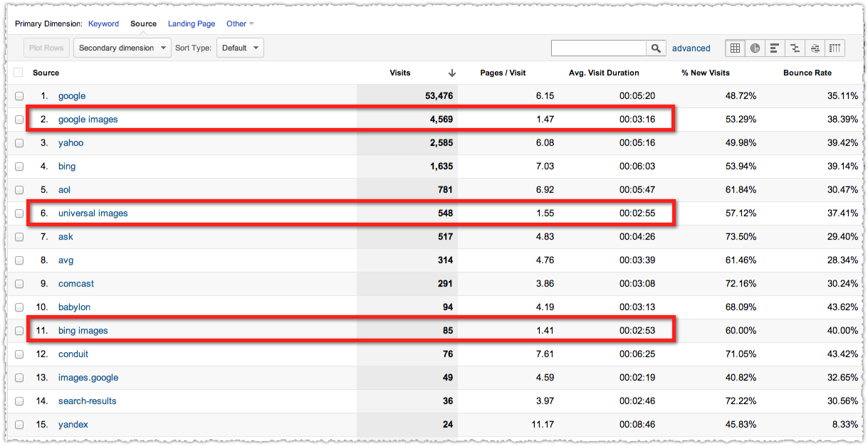This screenshot has height=446, width=868.
Task: Switch to the data table view icon
Action: [x=736, y=48]
